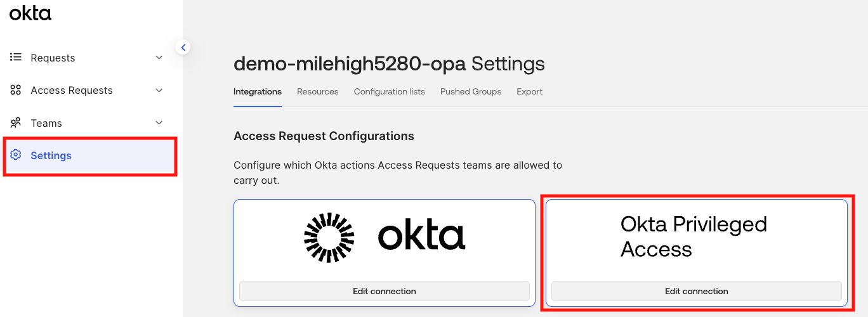Click the Okta sunburst logo on card
The image size is (868, 317).
coord(329,238)
